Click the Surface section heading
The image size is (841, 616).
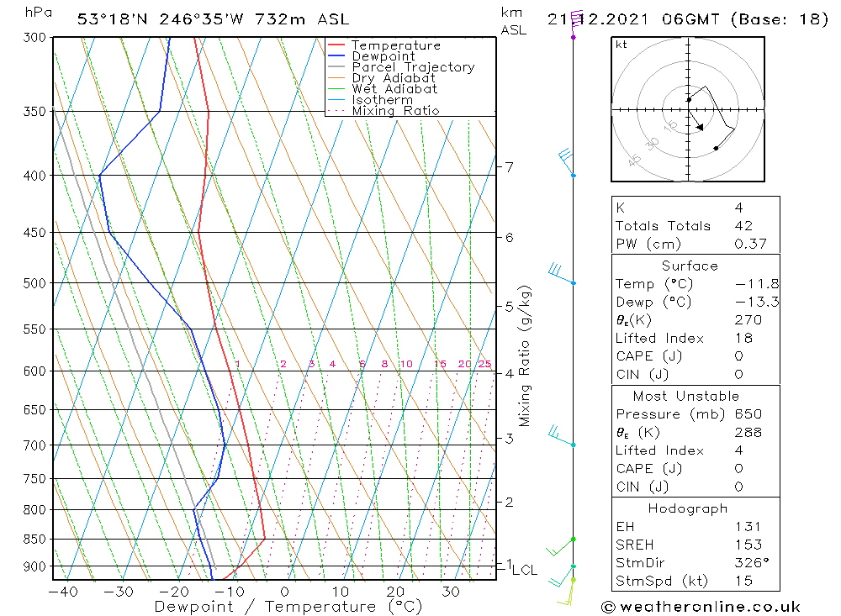tap(690, 266)
